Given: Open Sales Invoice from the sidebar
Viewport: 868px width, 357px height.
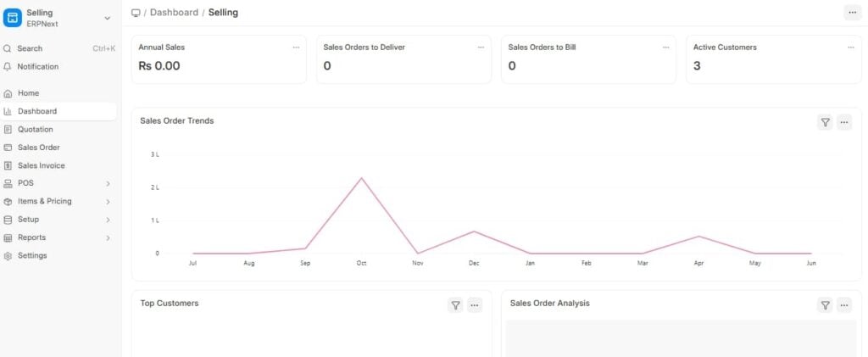Looking at the screenshot, I should pyautogui.click(x=41, y=166).
